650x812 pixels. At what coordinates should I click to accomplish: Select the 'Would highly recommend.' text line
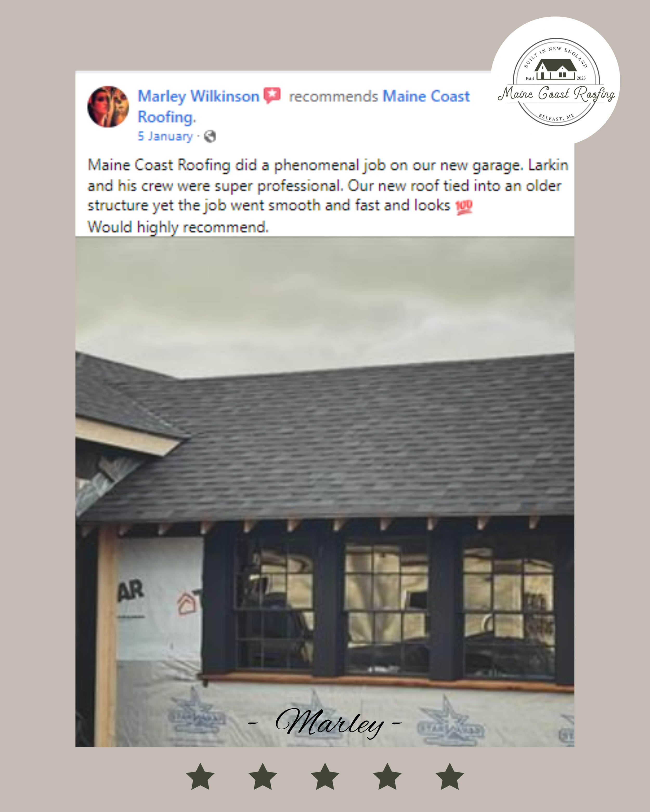[178, 227]
